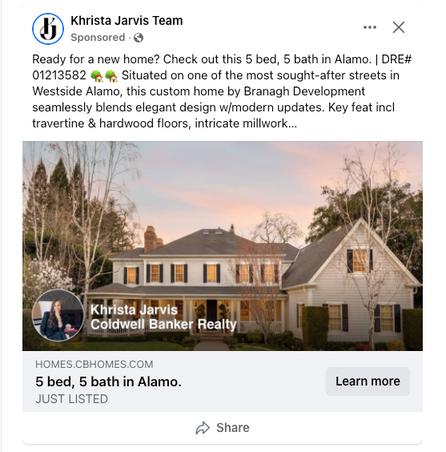The image size is (446, 452).
Task: Click the DRE# 01213582 text
Action: [x=222, y=67]
